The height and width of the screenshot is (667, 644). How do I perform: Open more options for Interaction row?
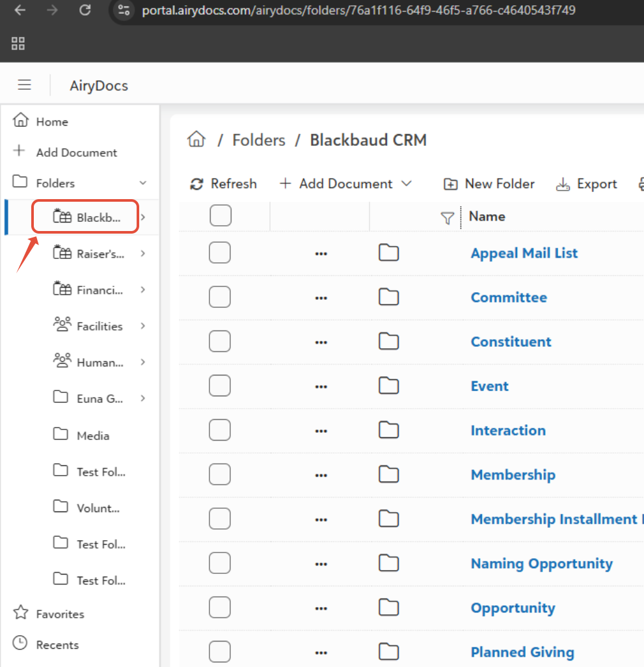[x=321, y=431]
